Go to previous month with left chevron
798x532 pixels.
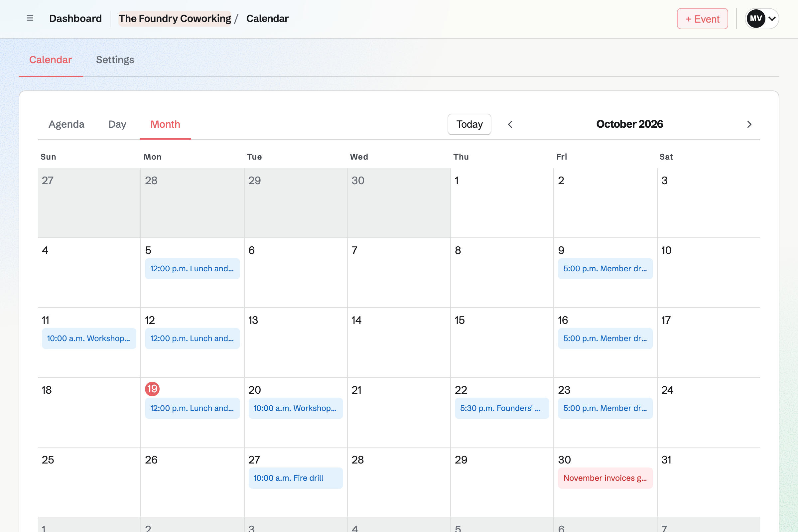point(510,124)
